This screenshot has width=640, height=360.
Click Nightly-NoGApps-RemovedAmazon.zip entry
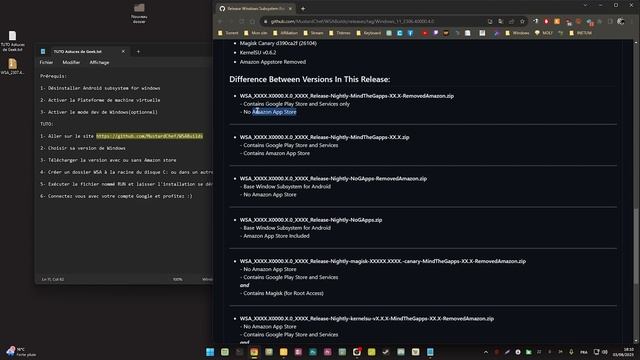[x=333, y=178]
